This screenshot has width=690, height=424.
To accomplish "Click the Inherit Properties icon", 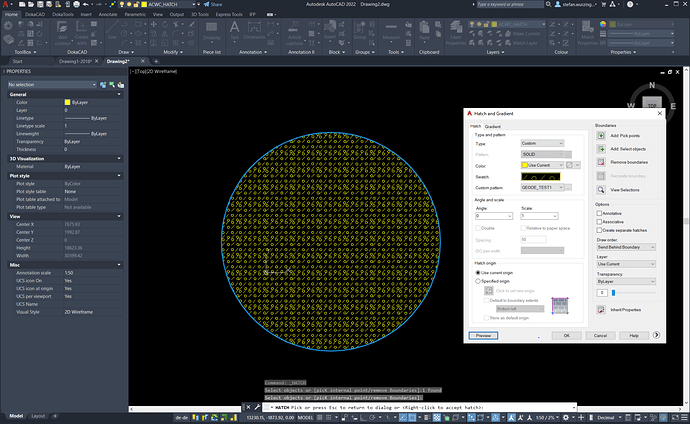I will pos(600,311).
